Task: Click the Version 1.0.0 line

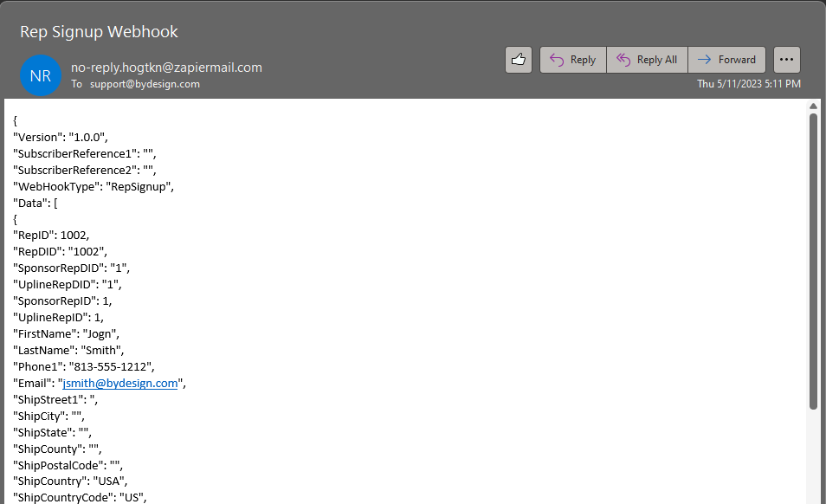Action: pyautogui.click(x=60, y=137)
